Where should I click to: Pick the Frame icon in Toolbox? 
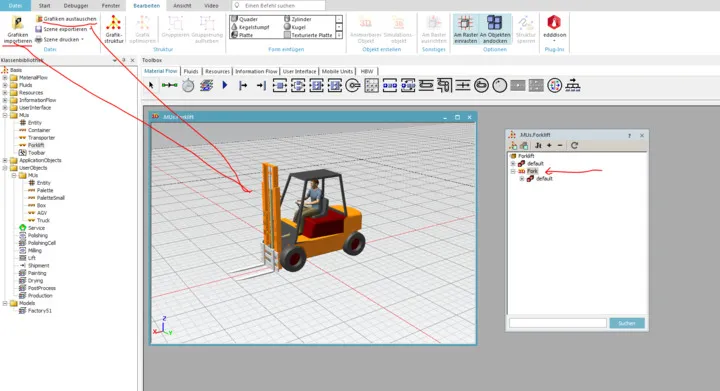pyautogui.click(x=206, y=85)
